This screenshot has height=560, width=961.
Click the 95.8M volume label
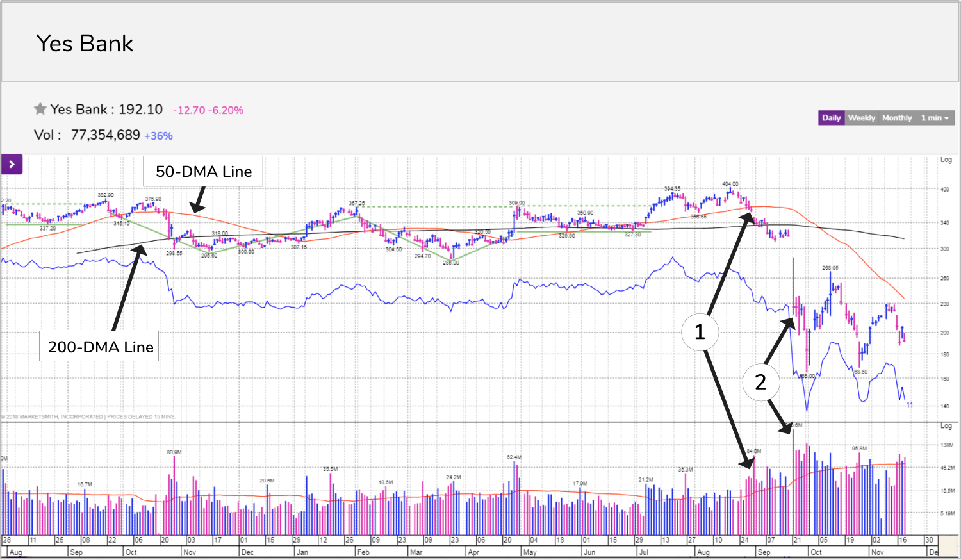pos(859,449)
